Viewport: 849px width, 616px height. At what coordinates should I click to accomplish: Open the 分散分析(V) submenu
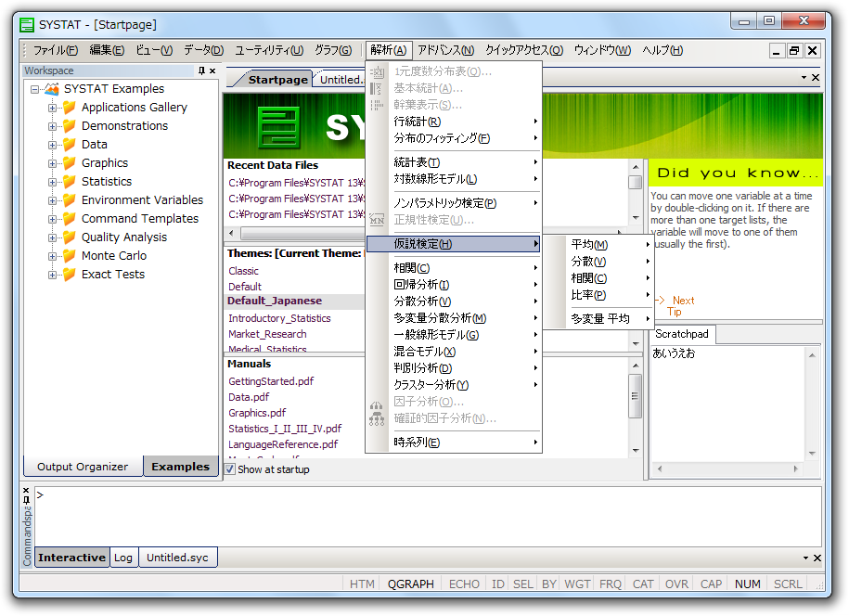[454, 302]
